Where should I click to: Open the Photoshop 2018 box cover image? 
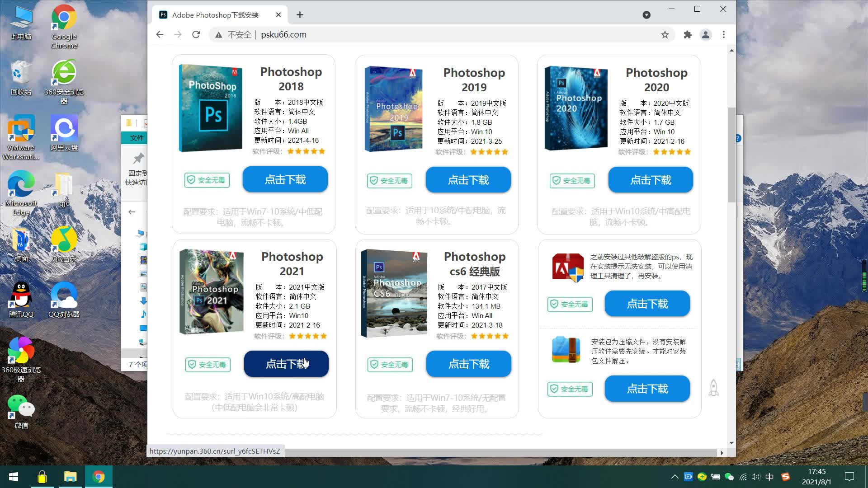[210, 108]
